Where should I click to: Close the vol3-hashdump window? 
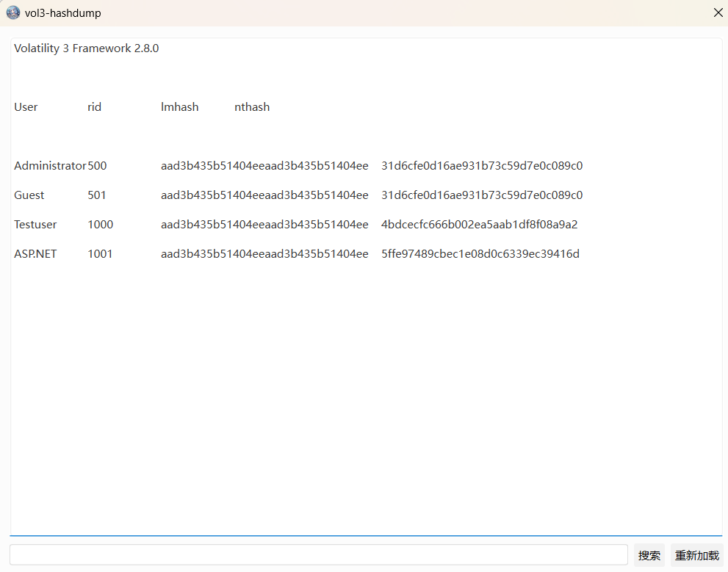(718, 13)
